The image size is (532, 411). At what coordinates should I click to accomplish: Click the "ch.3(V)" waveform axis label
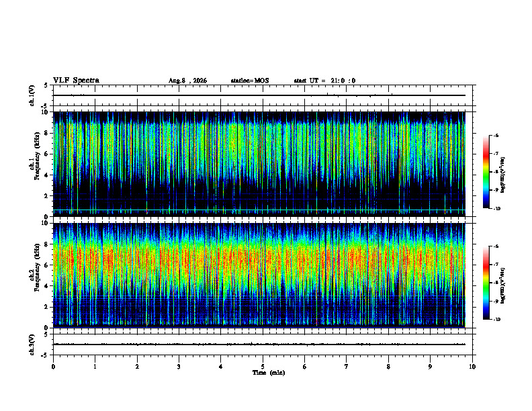pos(32,345)
